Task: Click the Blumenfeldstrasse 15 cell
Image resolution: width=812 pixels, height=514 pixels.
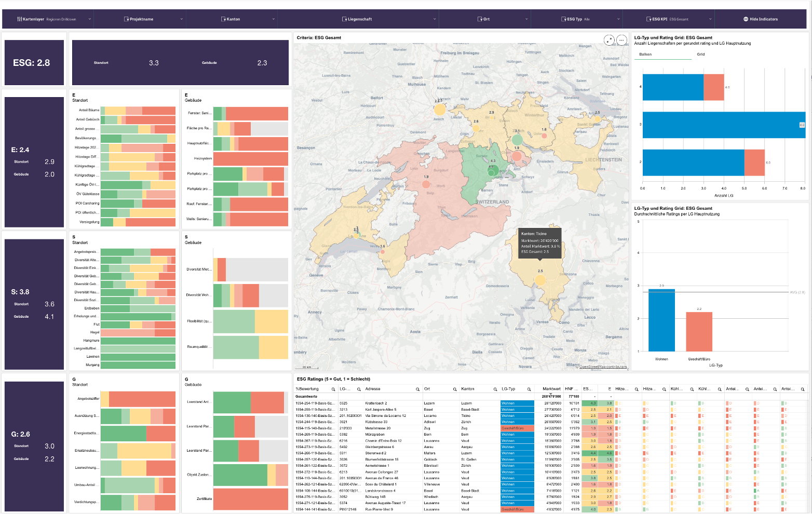Action: point(382,459)
